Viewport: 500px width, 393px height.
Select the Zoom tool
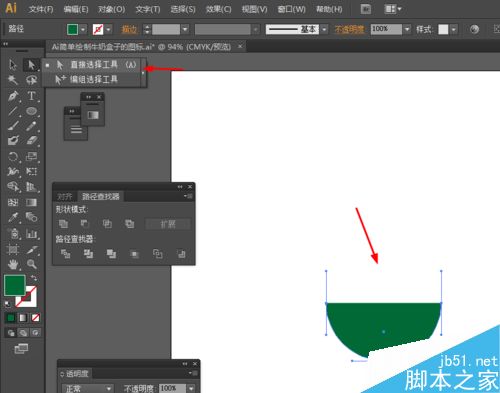click(32, 264)
